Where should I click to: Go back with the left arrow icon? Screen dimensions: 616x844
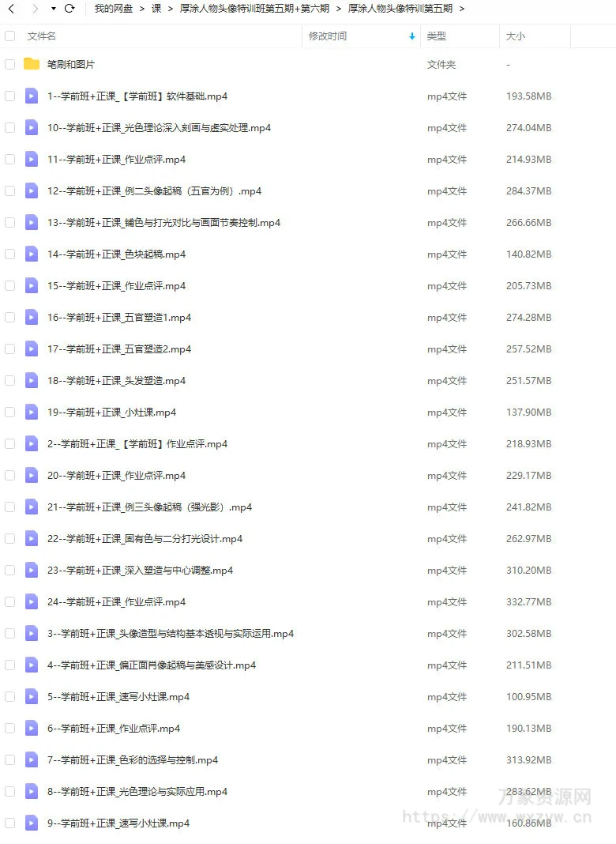pos(11,9)
